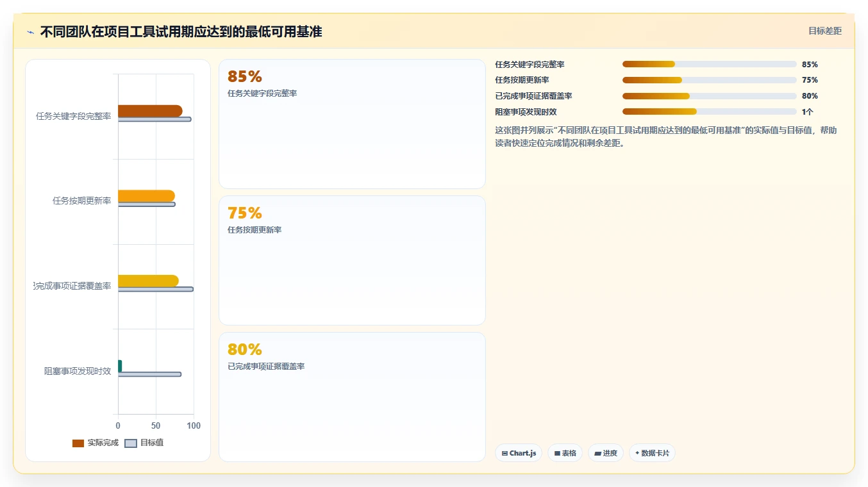Viewport: 868px width, 487px height.
Task: Click the Chart.js chip
Action: 519,453
